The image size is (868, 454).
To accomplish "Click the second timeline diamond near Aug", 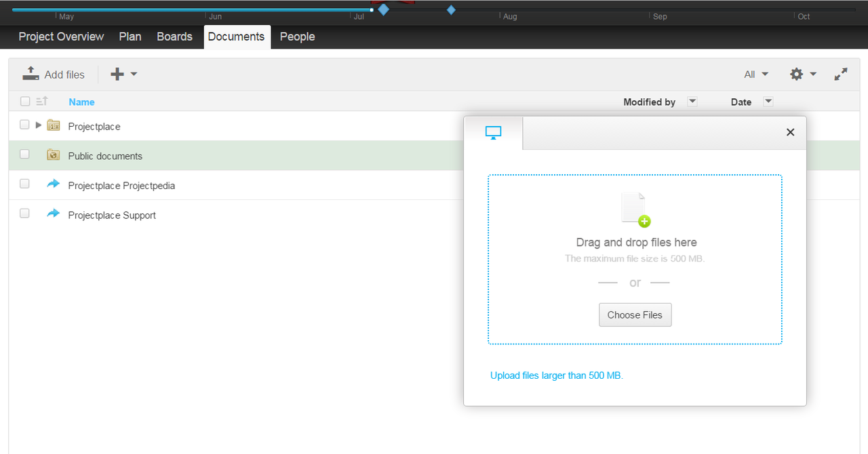I will [x=451, y=9].
